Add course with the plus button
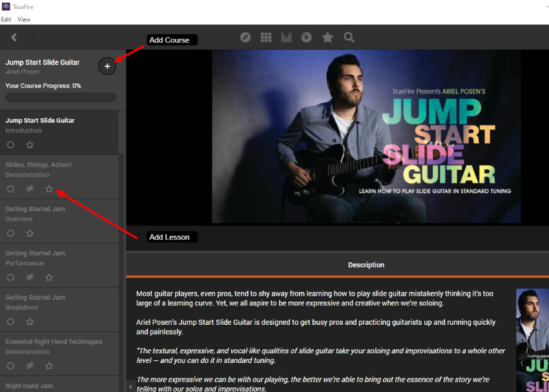Viewport: 549px width, 392px height. pos(107,66)
